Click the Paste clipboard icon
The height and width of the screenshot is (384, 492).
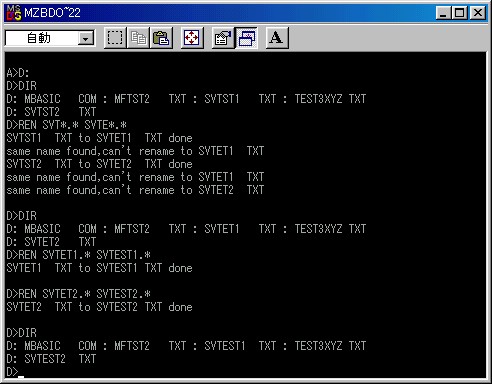click(x=161, y=38)
